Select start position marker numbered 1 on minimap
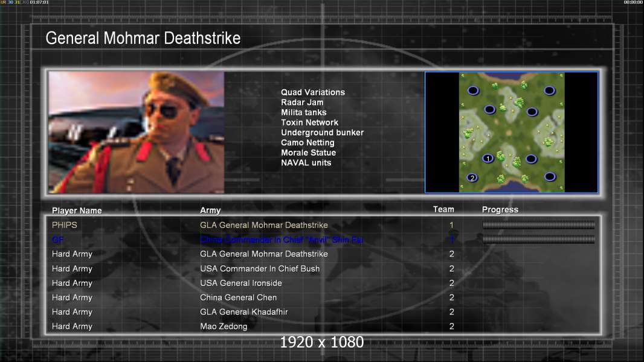Viewport: 644px width, 362px height. [x=488, y=158]
